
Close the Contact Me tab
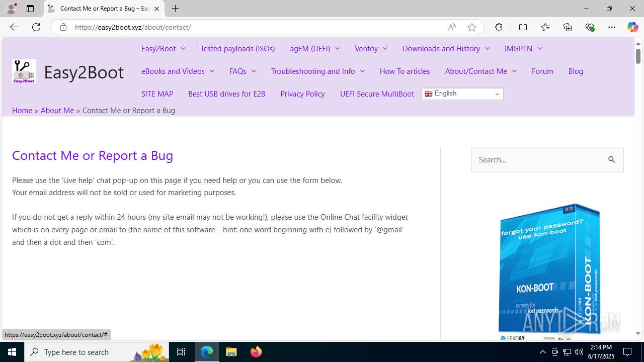click(x=156, y=9)
